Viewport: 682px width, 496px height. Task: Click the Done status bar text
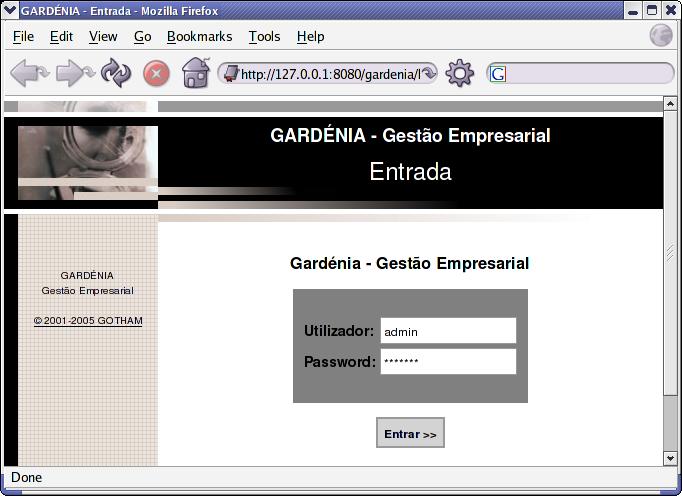[27, 477]
